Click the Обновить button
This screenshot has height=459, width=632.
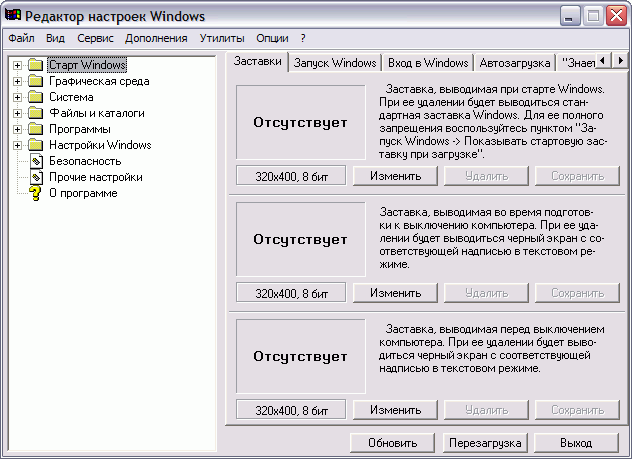pyautogui.click(x=392, y=443)
